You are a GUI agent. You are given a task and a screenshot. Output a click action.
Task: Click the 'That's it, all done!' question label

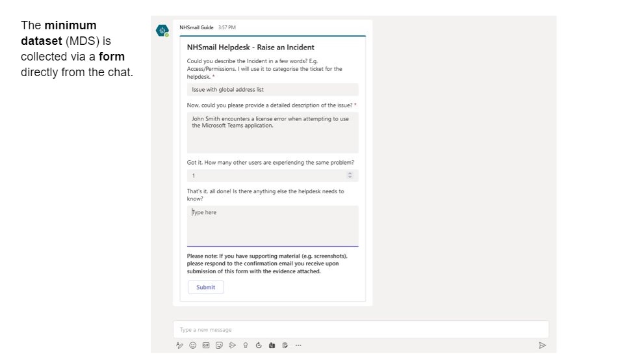pyautogui.click(x=265, y=195)
